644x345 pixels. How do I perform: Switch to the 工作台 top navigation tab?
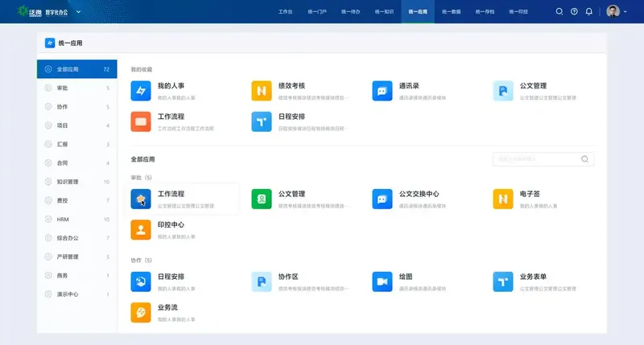point(286,11)
